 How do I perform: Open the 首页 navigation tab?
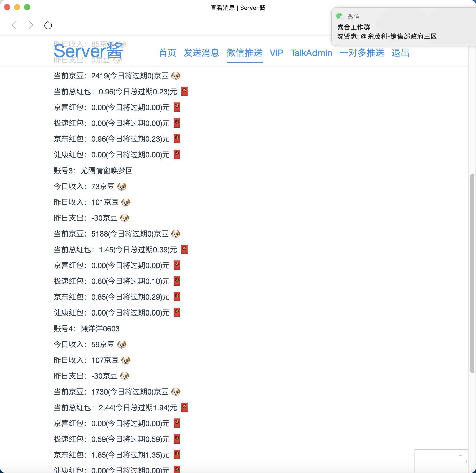pyautogui.click(x=167, y=53)
